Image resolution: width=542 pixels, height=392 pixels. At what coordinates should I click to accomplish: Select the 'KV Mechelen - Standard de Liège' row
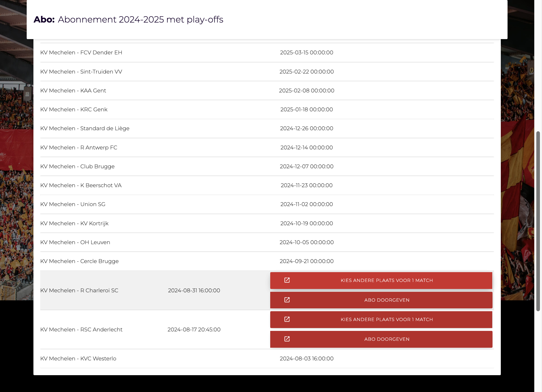click(x=267, y=128)
